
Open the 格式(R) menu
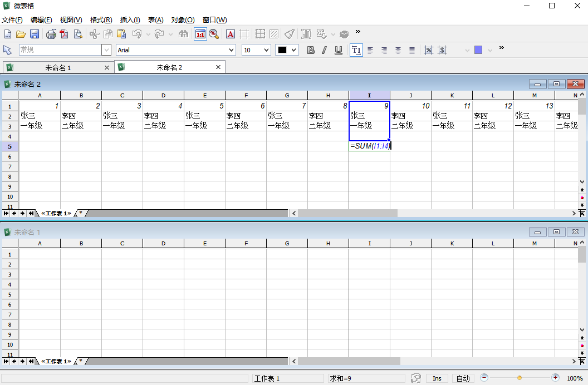pos(101,20)
